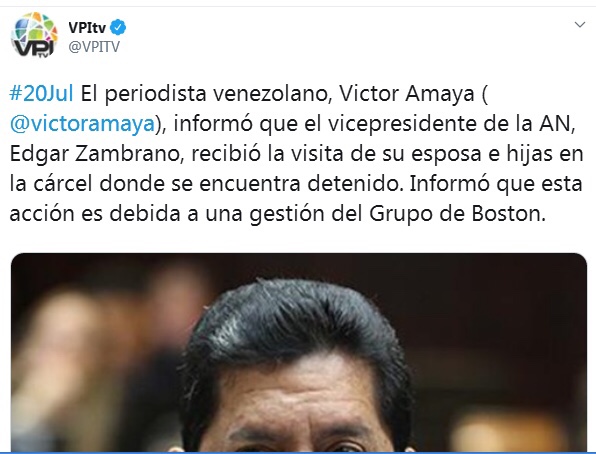Open the VPItv profile avatar logo

pyautogui.click(x=34, y=35)
